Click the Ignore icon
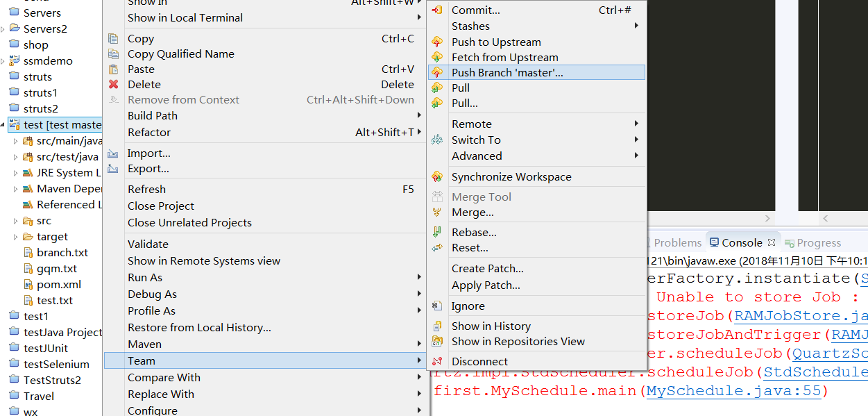This screenshot has height=416, width=868. click(437, 306)
